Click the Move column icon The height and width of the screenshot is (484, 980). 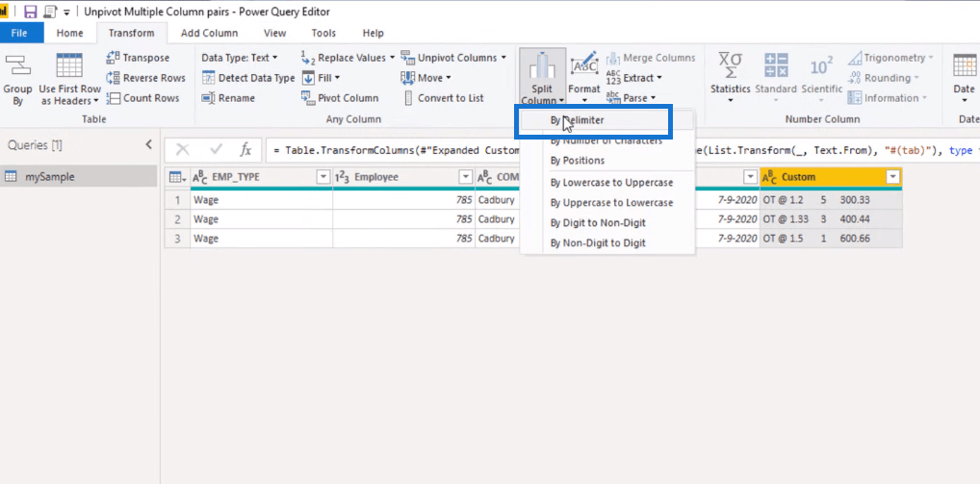tap(407, 78)
